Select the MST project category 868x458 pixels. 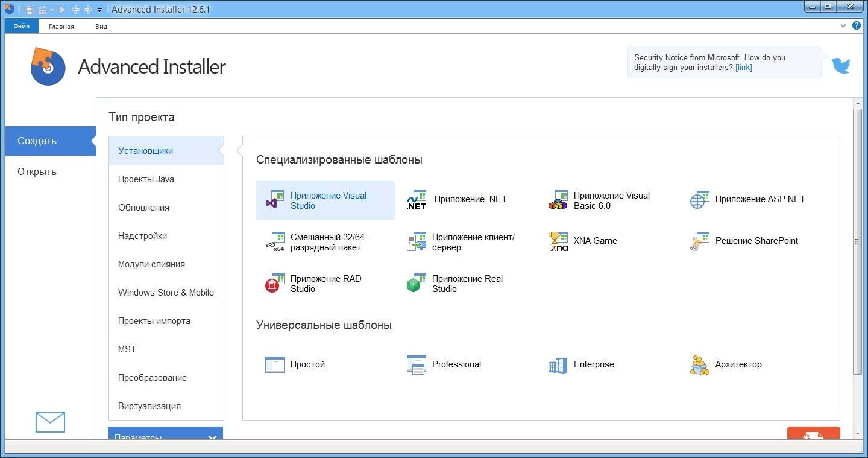pyautogui.click(x=166, y=349)
